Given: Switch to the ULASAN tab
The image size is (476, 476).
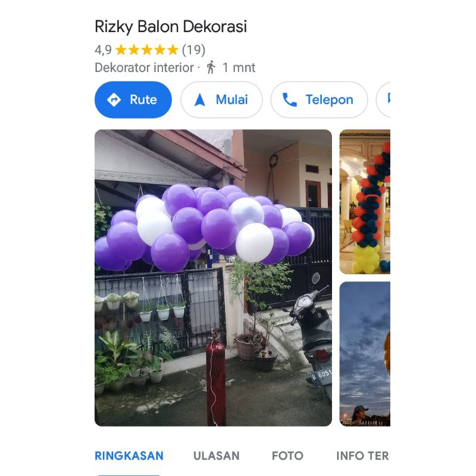Looking at the screenshot, I should 217,456.
